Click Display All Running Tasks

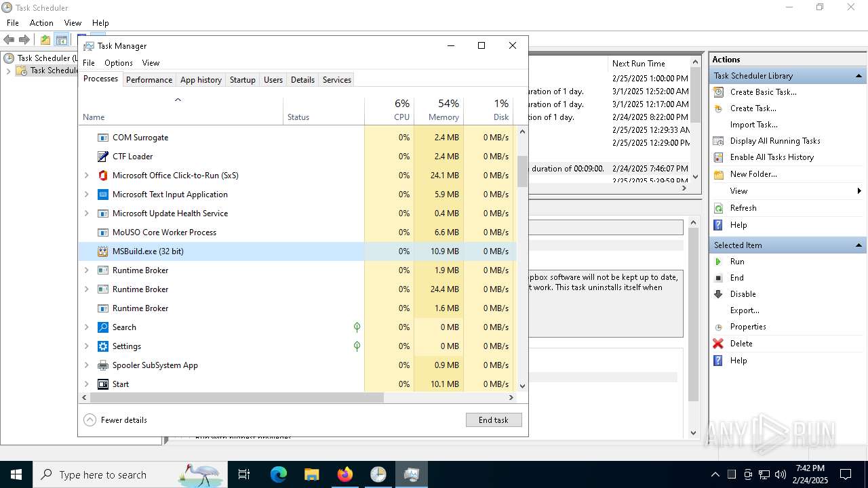(x=775, y=141)
